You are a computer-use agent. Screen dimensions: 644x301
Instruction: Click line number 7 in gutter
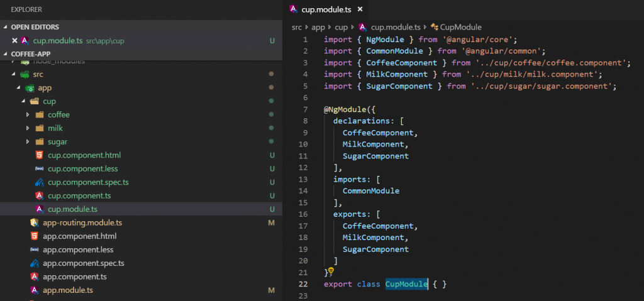pyautogui.click(x=305, y=109)
